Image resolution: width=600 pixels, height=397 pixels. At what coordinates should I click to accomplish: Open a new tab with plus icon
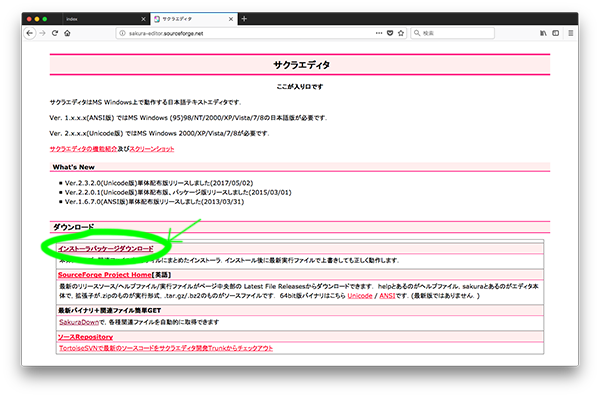click(244, 19)
